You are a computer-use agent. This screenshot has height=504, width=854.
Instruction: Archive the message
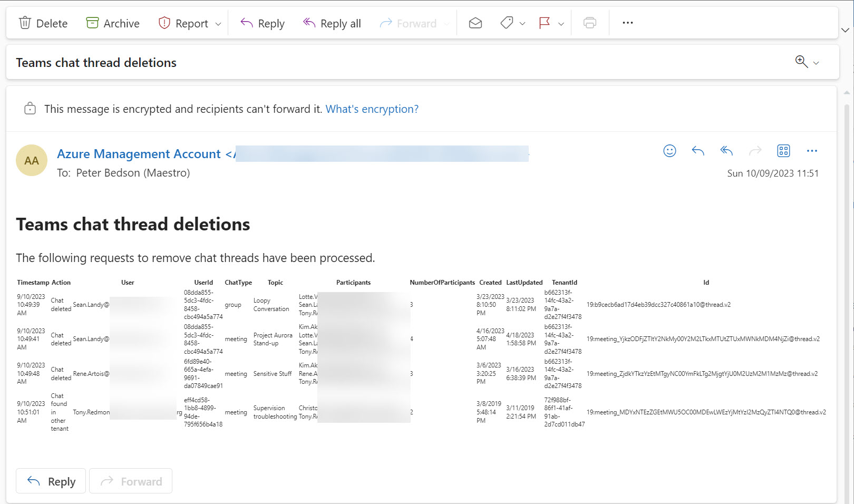112,23
